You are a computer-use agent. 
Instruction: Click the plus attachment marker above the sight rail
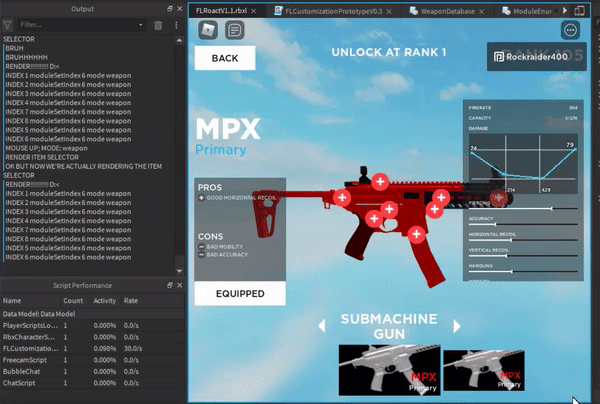point(380,181)
